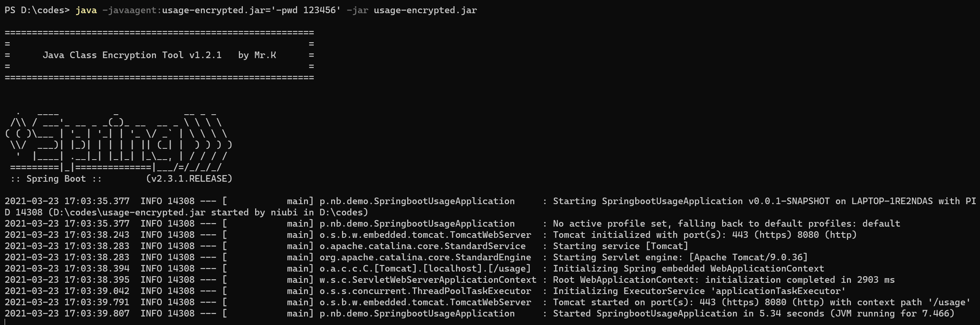Click the (v2.3.1.RELEASE) version text
This screenshot has width=980, height=325.
pos(189,179)
